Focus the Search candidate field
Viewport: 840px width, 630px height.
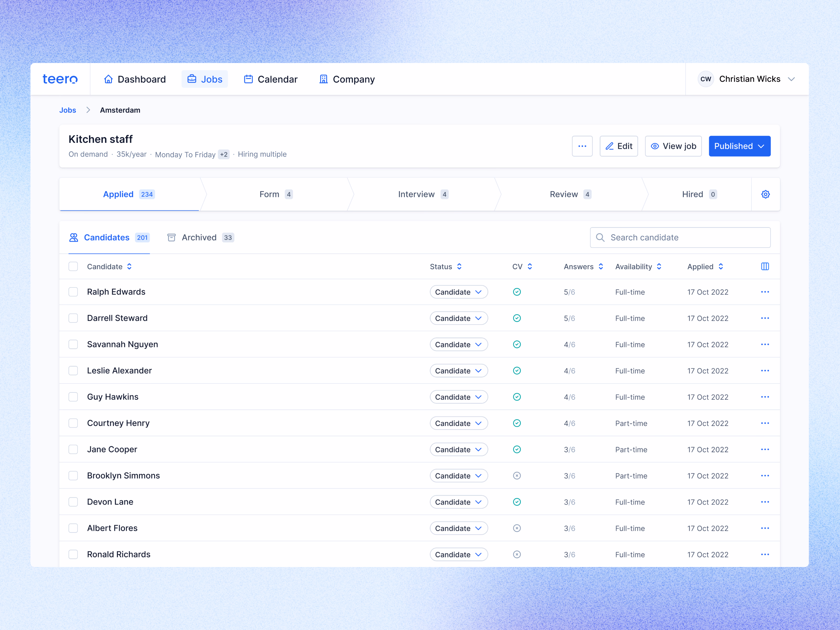[680, 237]
